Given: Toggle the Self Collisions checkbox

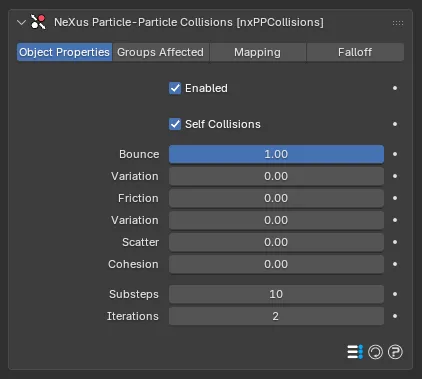Looking at the screenshot, I should 175,124.
